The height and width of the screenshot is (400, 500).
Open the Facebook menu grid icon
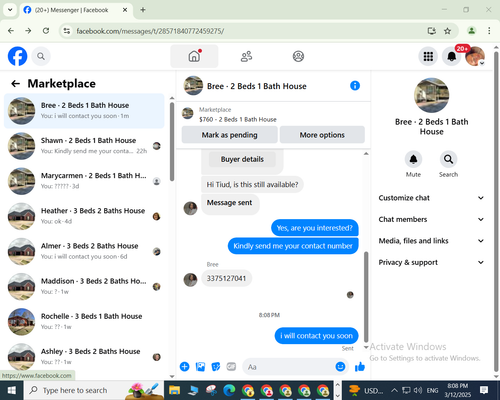tap(428, 56)
